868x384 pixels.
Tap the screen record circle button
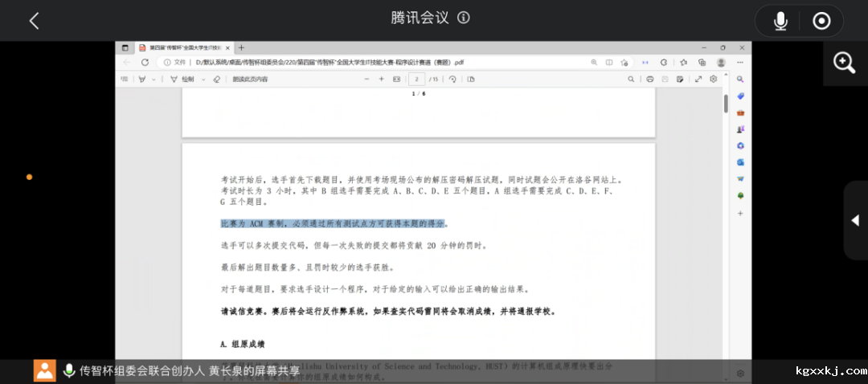(821, 21)
